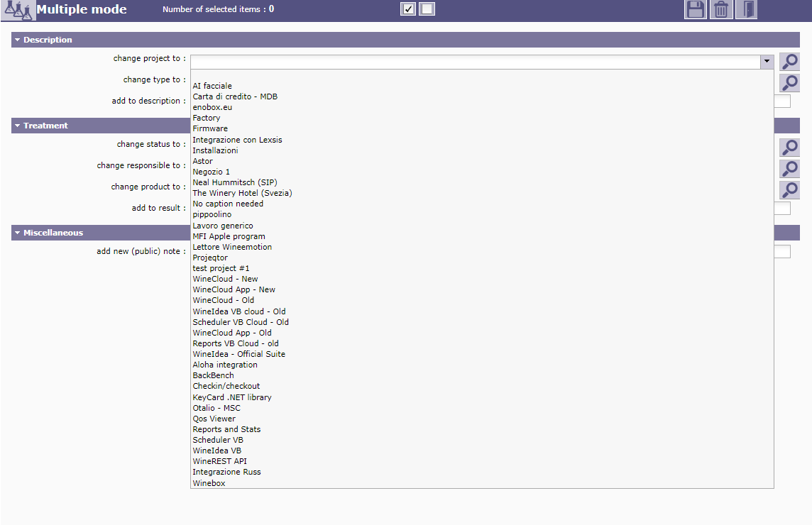Select Astor project
The width and height of the screenshot is (812, 525).
(482, 161)
